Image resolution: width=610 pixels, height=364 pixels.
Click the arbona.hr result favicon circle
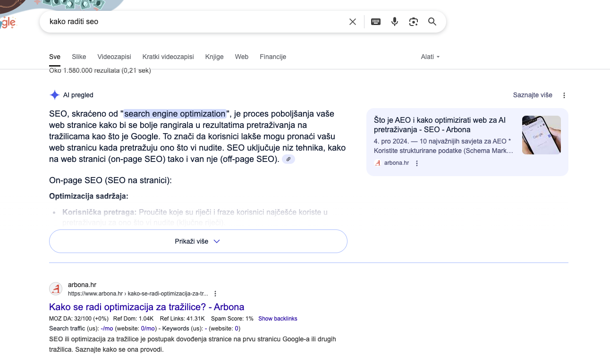[x=56, y=289]
